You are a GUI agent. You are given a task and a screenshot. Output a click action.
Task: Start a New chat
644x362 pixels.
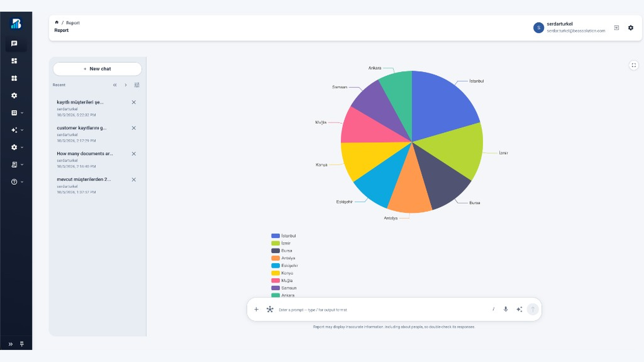97,69
